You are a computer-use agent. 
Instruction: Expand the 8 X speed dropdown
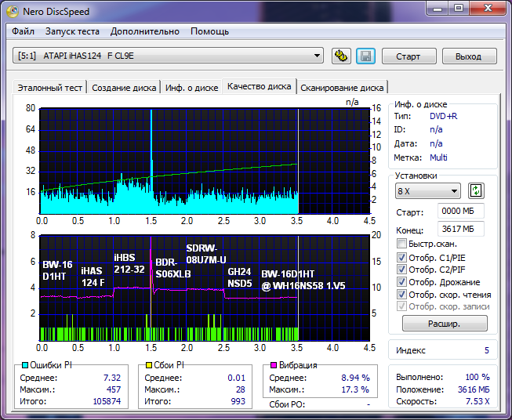coord(428,191)
